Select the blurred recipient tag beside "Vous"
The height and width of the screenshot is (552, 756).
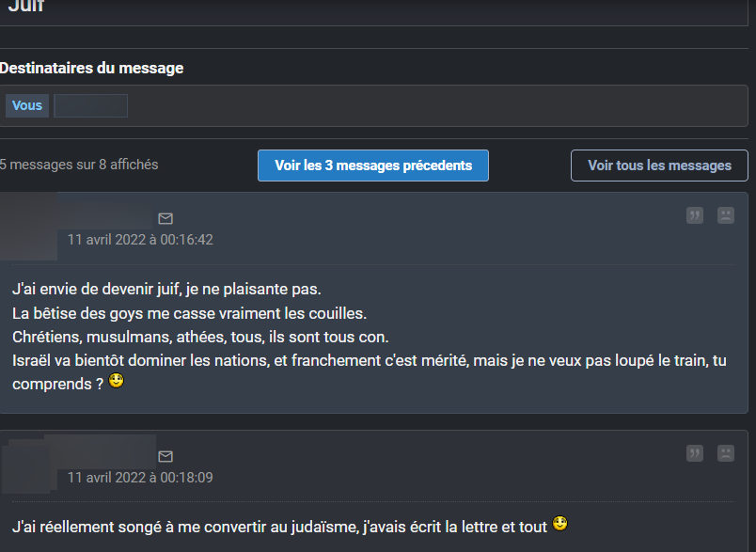point(90,105)
